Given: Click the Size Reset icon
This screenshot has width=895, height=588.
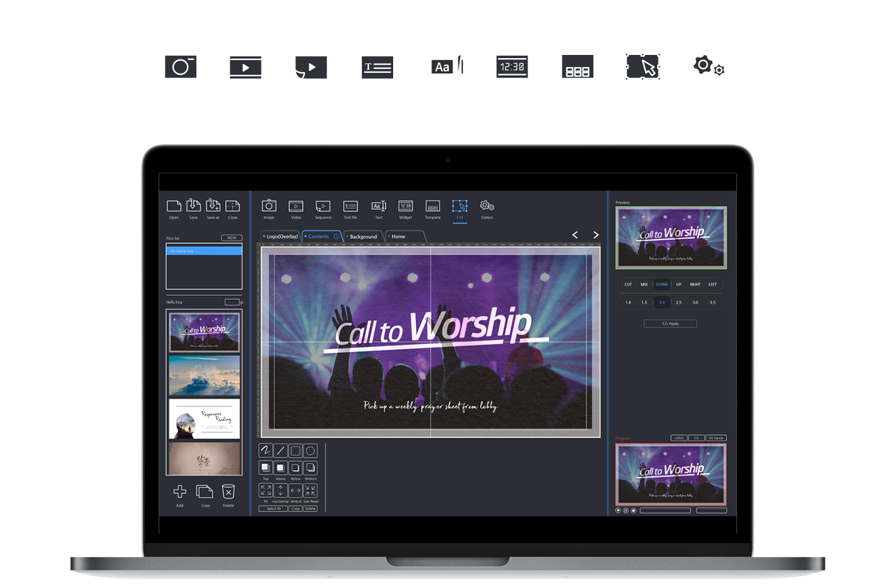Looking at the screenshot, I should 310,491.
